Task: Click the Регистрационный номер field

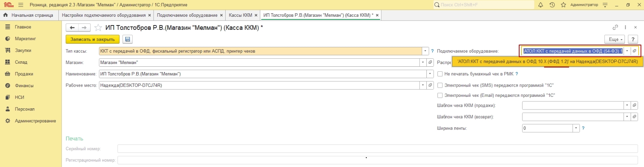Action: tap(378, 160)
